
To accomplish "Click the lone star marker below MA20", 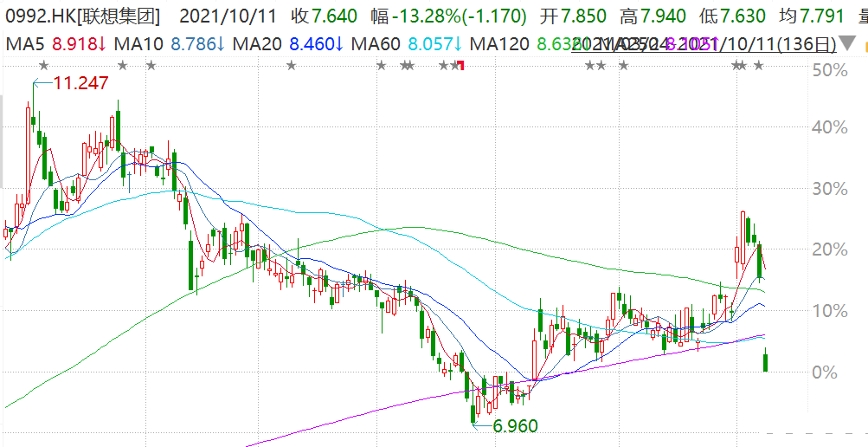I will pyautogui.click(x=291, y=66).
